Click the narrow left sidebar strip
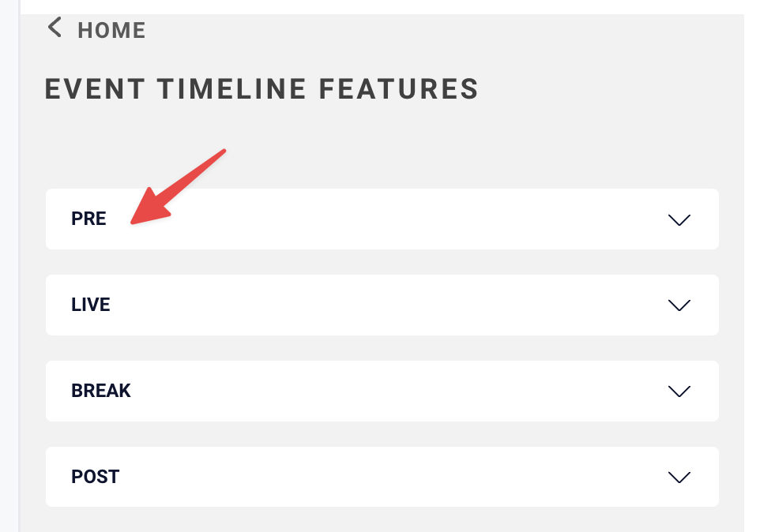 coord(9,266)
